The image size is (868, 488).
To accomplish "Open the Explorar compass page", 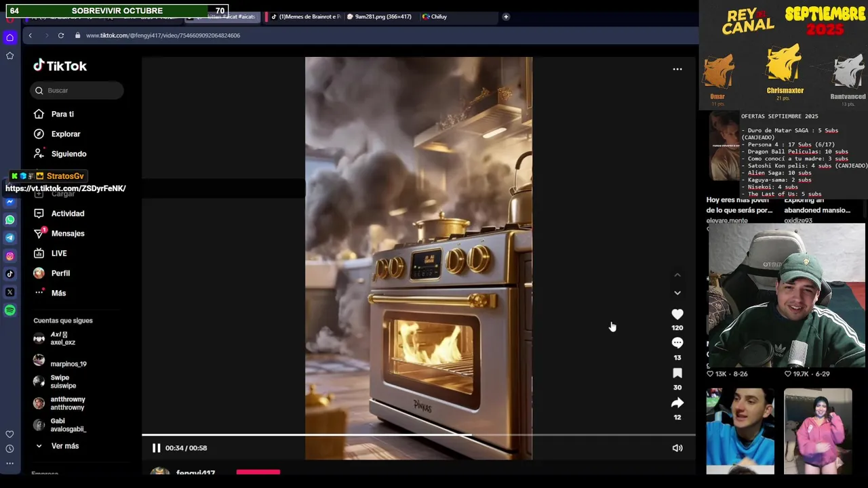I will pyautogui.click(x=58, y=134).
